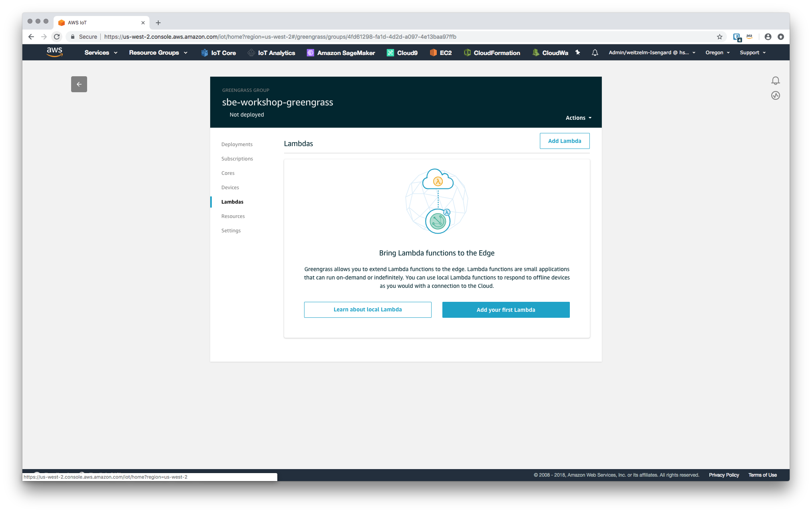This screenshot has height=513, width=812.
Task: Open the IoT console notifications bell
Action: pyautogui.click(x=776, y=81)
